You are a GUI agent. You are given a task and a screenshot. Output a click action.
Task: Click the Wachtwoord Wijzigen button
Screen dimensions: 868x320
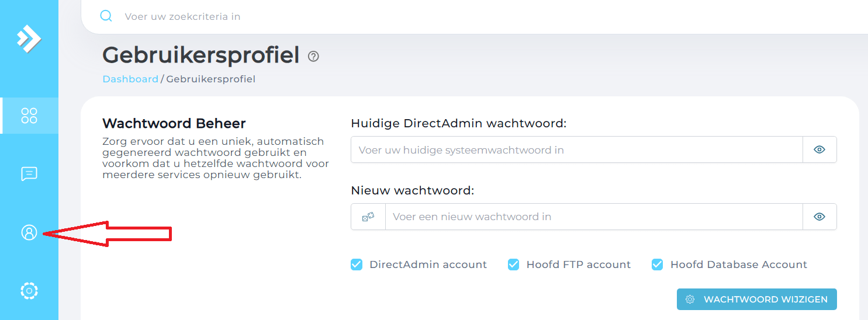tap(757, 299)
